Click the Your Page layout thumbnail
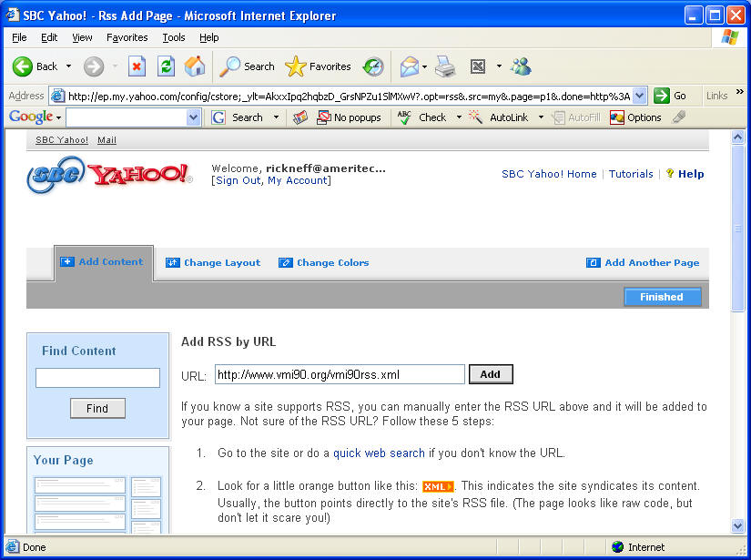Screen dimensions: 751x560 click(x=97, y=504)
